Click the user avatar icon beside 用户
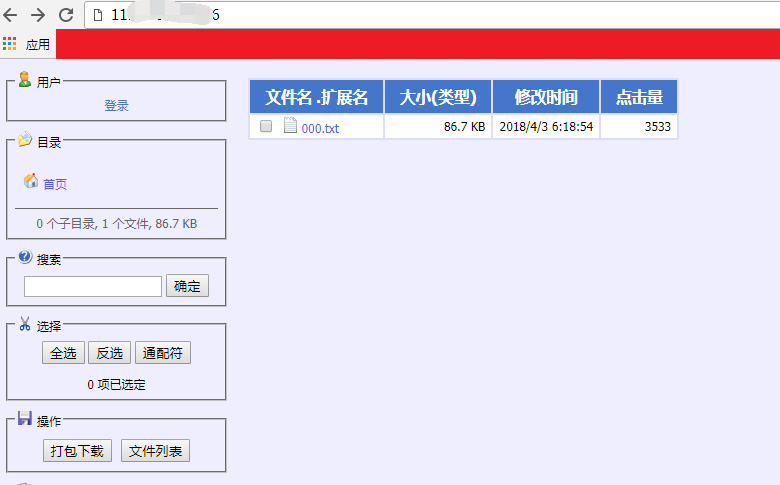Viewport: 780px width, 485px height. [24, 79]
